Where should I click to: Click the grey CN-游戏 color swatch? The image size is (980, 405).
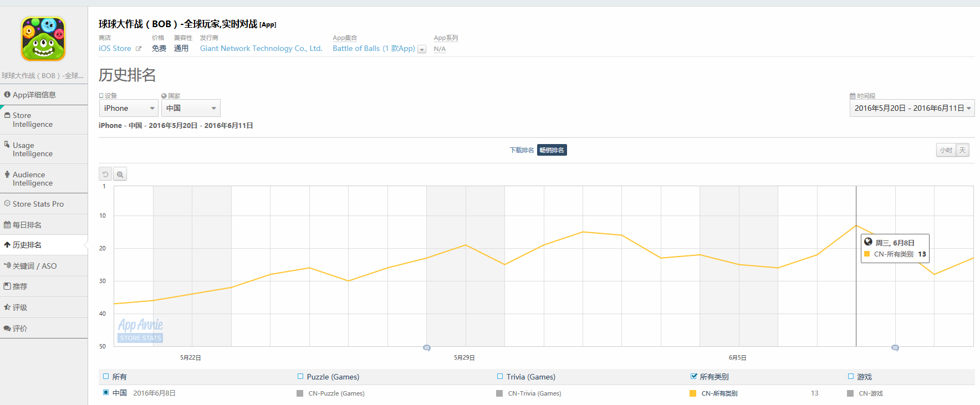pos(850,393)
